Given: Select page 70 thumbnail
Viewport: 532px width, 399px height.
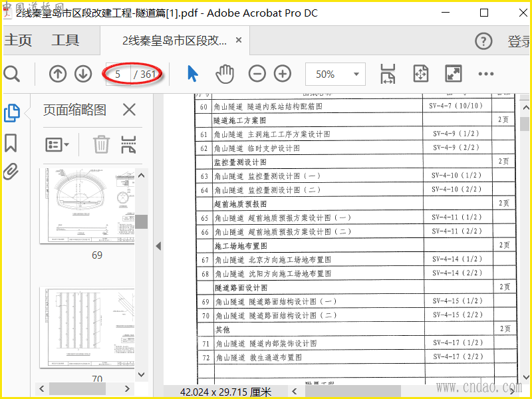Looking at the screenshot, I should point(87,327).
